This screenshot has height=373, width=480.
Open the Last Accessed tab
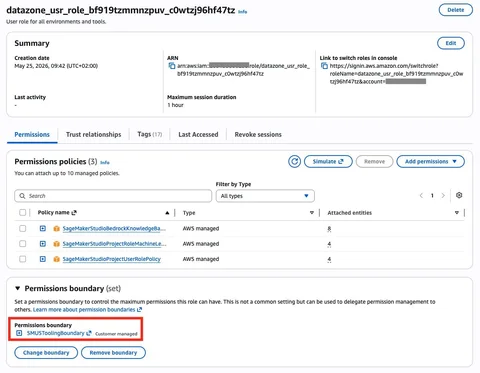[x=198, y=135]
